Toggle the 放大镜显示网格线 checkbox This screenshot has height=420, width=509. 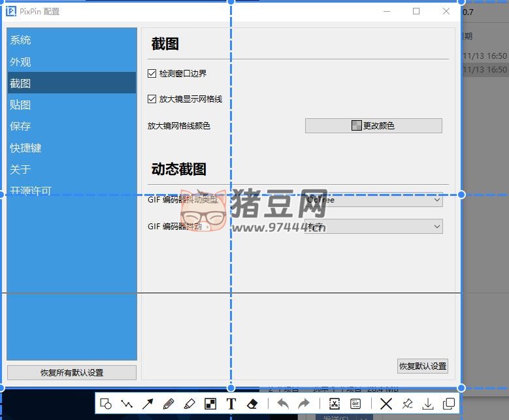pyautogui.click(x=152, y=99)
